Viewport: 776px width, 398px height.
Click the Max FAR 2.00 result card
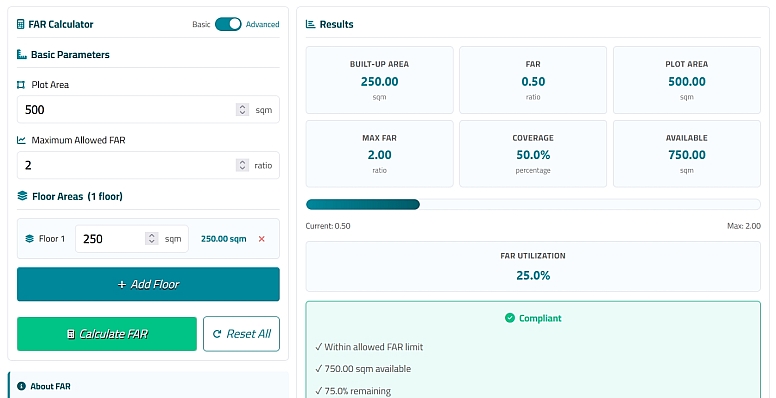pos(380,154)
